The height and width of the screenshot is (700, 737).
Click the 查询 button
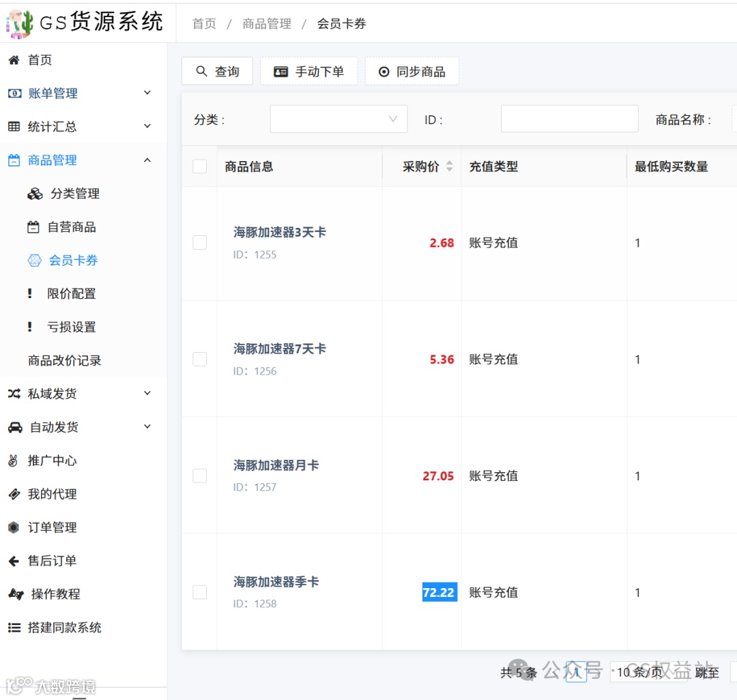(x=217, y=72)
